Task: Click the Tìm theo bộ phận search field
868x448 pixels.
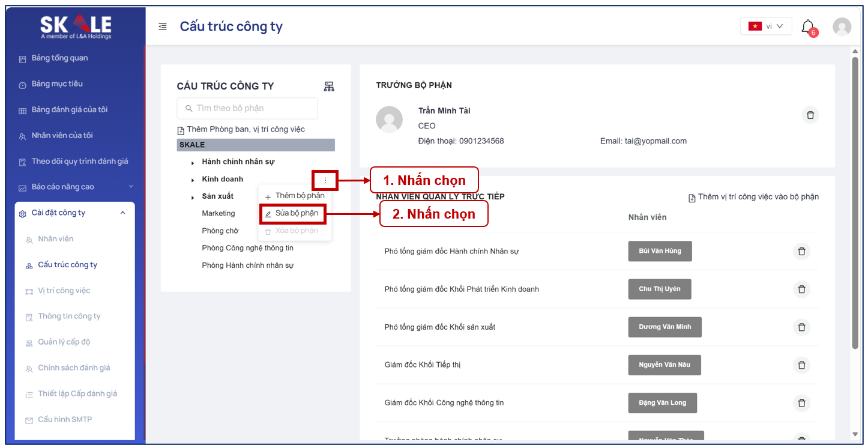Action: click(247, 108)
